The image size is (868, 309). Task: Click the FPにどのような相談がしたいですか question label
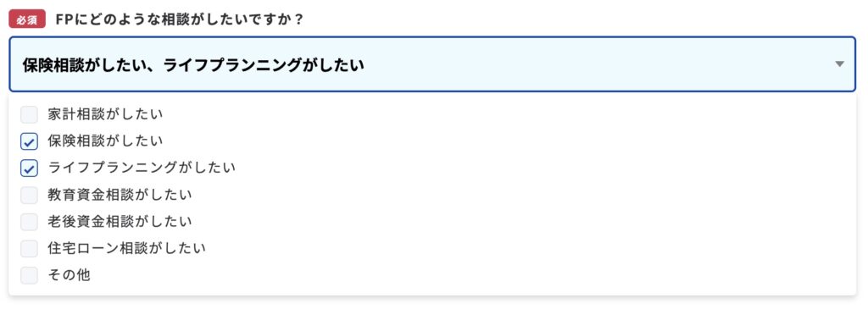[x=180, y=20]
